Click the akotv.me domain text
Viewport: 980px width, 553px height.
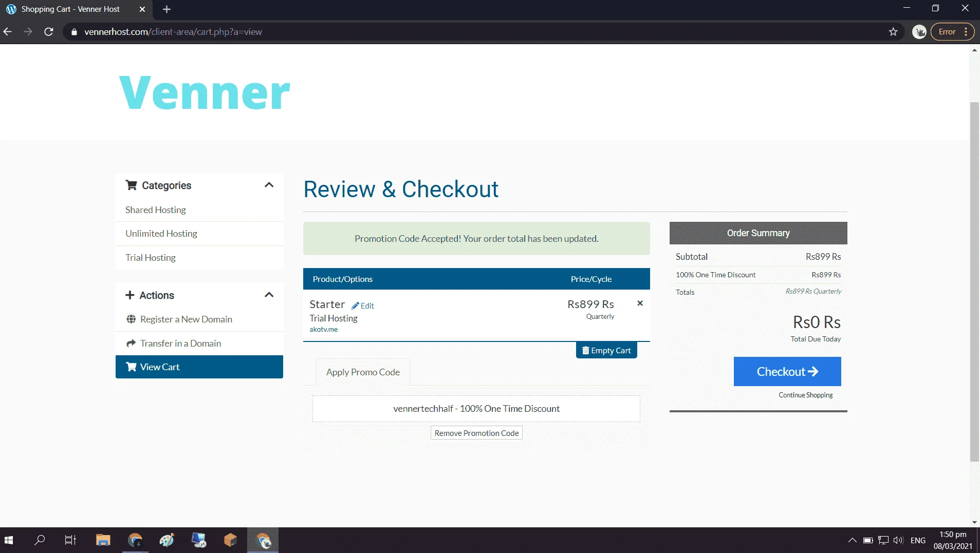tap(324, 329)
